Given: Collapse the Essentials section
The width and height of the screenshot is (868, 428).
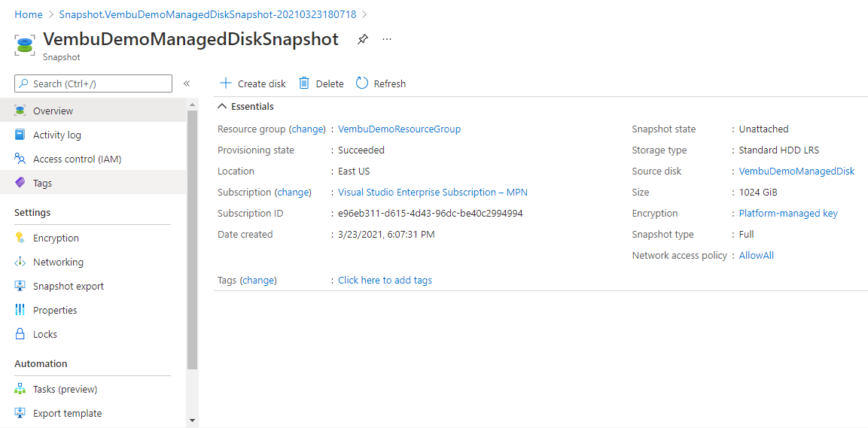Looking at the screenshot, I should pyautogui.click(x=222, y=107).
